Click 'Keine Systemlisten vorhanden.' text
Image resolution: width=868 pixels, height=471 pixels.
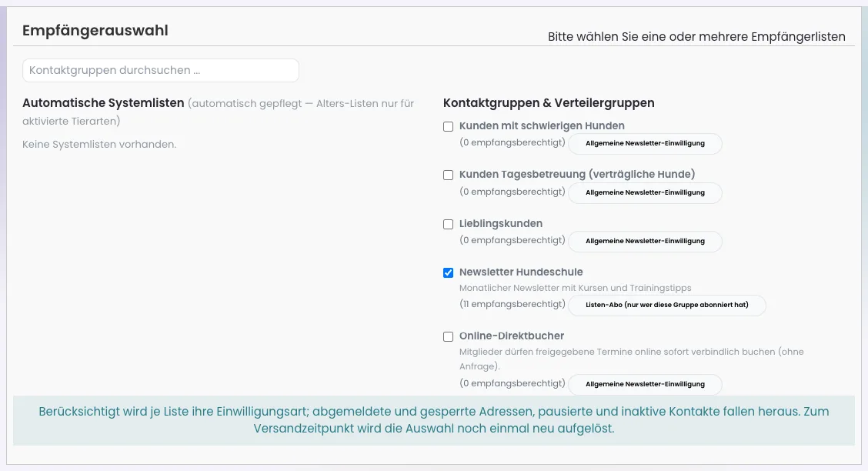pos(99,145)
